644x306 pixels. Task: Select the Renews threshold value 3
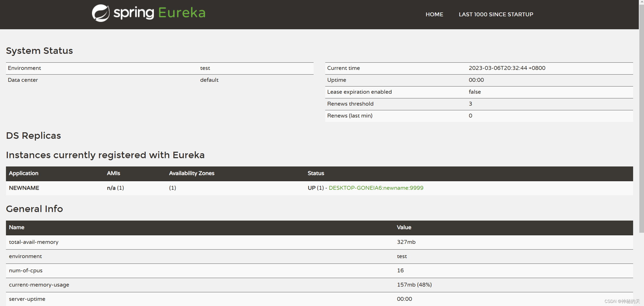(470, 104)
